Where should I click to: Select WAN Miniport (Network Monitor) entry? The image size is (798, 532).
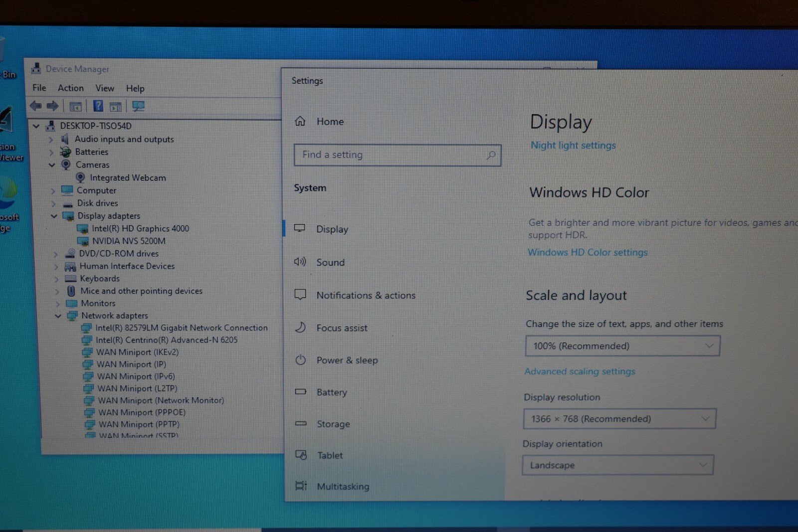[x=161, y=400]
